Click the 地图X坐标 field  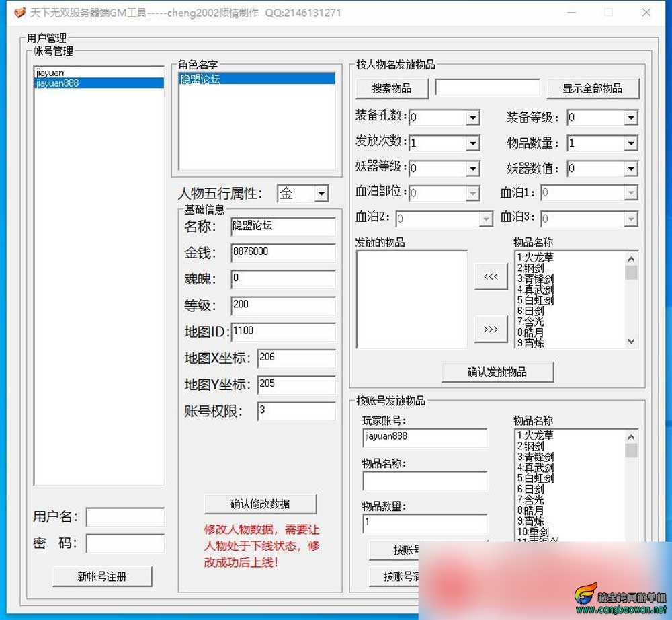[x=296, y=358]
